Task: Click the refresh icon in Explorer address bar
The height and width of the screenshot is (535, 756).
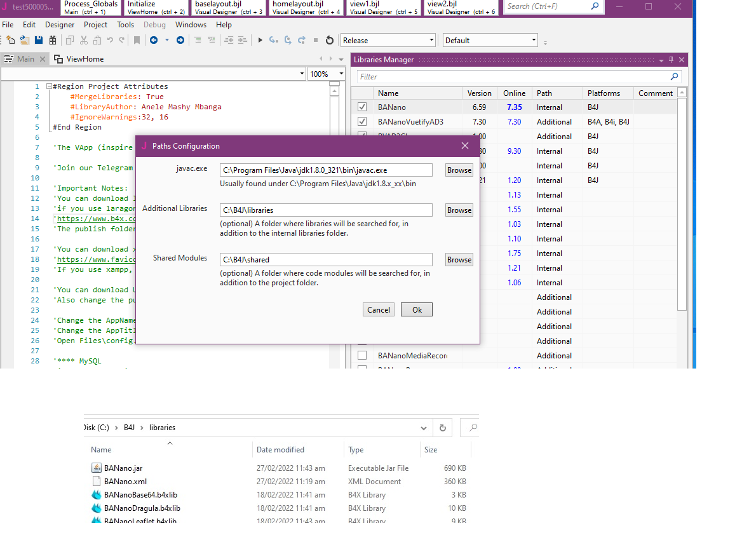Action: point(443,428)
